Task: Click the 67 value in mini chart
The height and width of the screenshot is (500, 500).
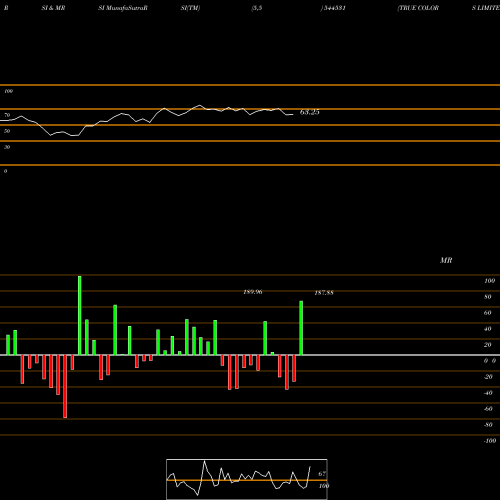Action: (322, 473)
